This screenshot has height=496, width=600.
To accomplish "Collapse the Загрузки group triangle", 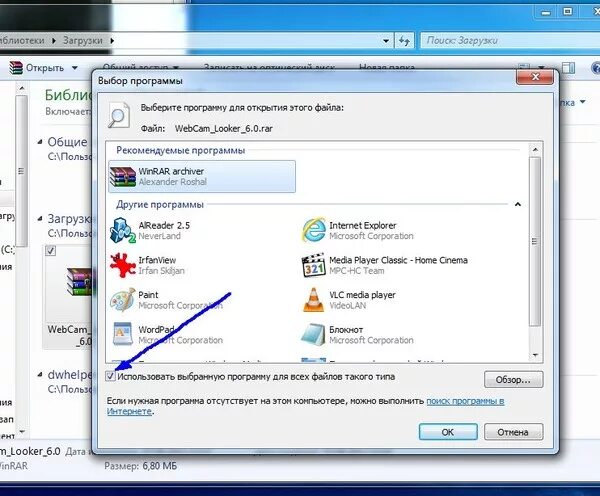I will [40, 219].
